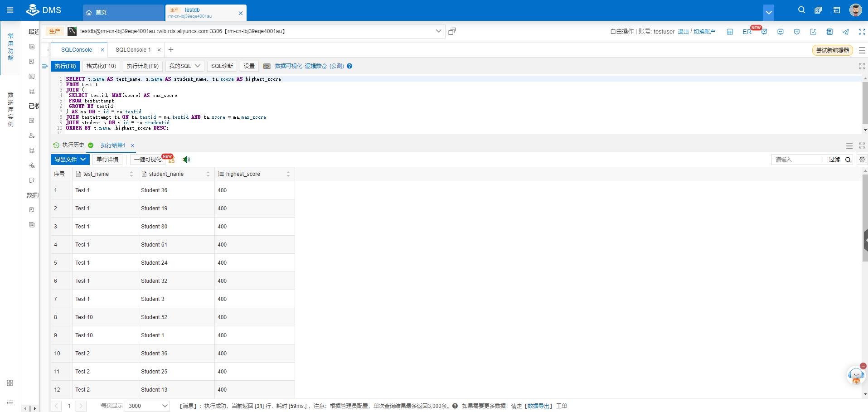
Task: Open the ER diagram view
Action: tap(747, 32)
